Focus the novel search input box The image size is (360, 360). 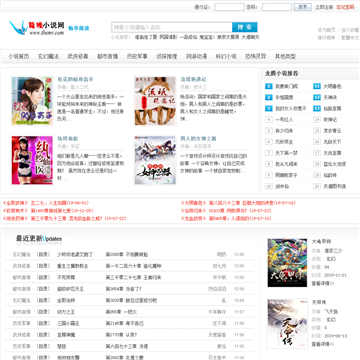coord(172,27)
